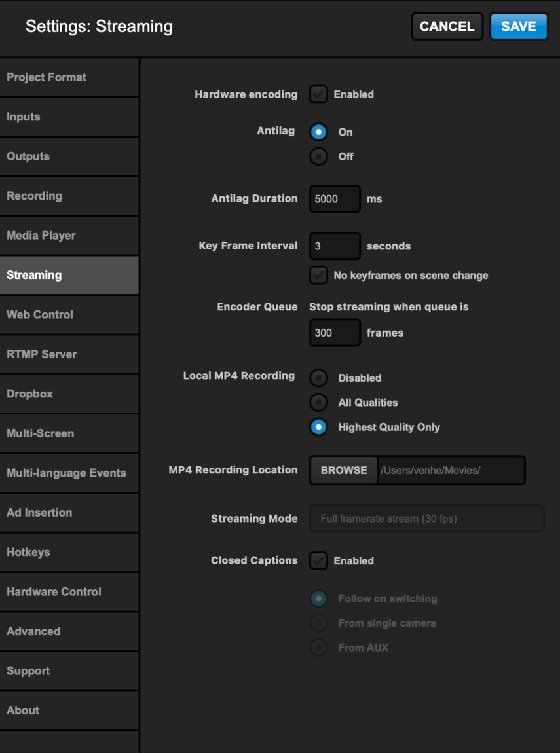Switch to the Recording settings tab
The height and width of the screenshot is (753, 560).
pos(69,196)
